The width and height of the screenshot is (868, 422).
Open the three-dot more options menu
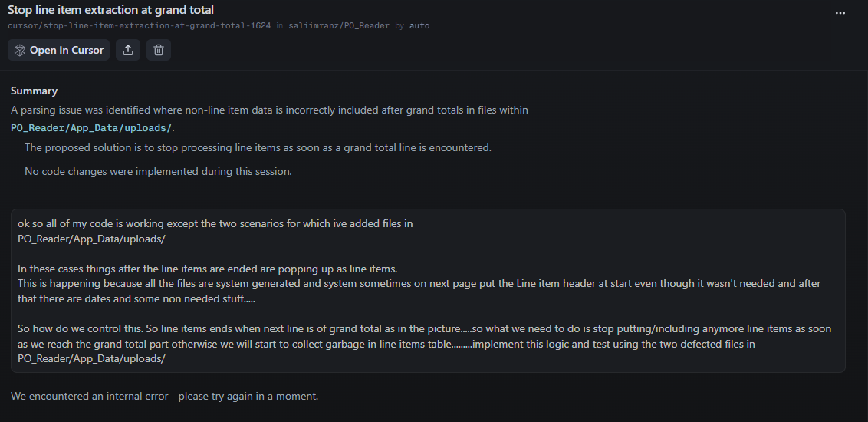[840, 13]
